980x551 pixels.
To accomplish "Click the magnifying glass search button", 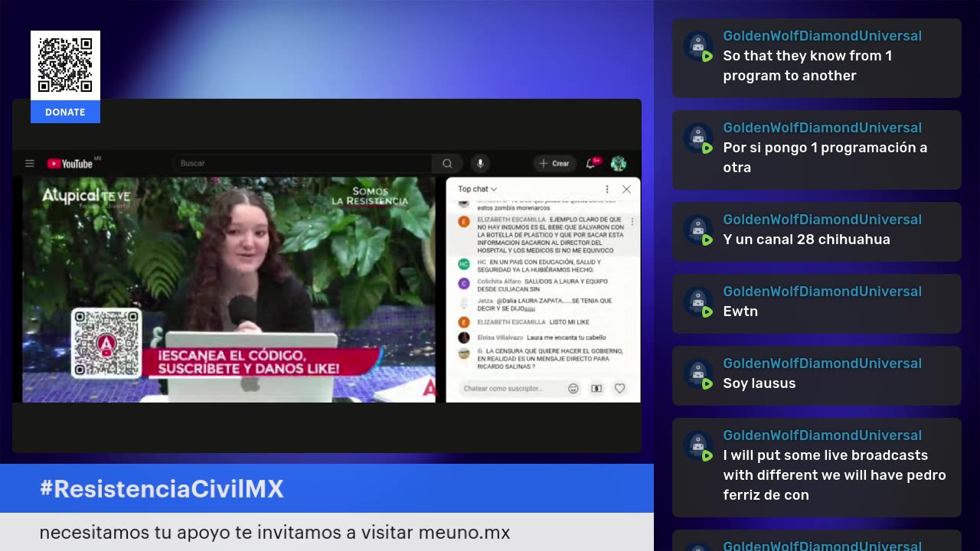I will (x=447, y=163).
